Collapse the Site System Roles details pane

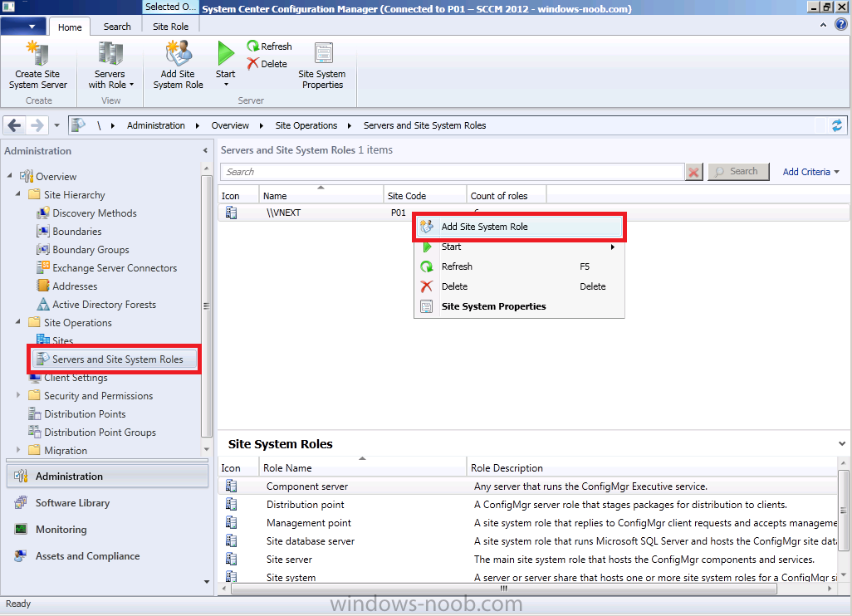point(842,444)
